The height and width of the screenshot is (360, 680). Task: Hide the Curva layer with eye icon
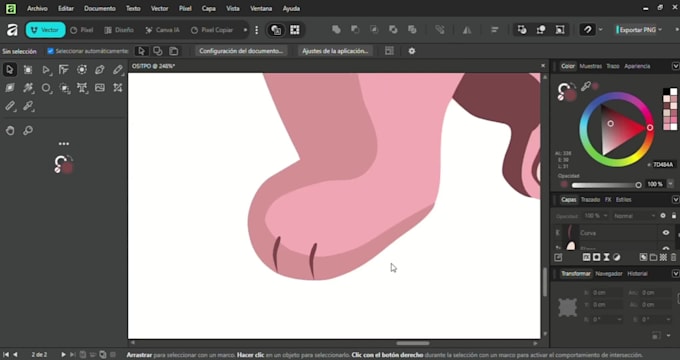click(666, 233)
